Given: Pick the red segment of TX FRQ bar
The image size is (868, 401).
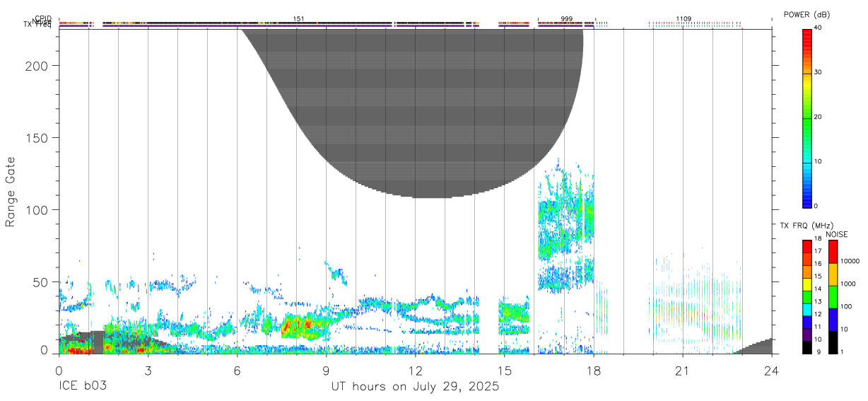Looking at the screenshot, I should click(x=807, y=246).
